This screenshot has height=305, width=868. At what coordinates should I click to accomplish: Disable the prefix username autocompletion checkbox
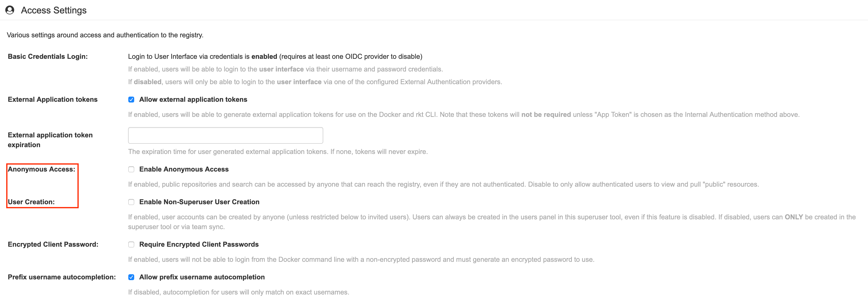(131, 277)
